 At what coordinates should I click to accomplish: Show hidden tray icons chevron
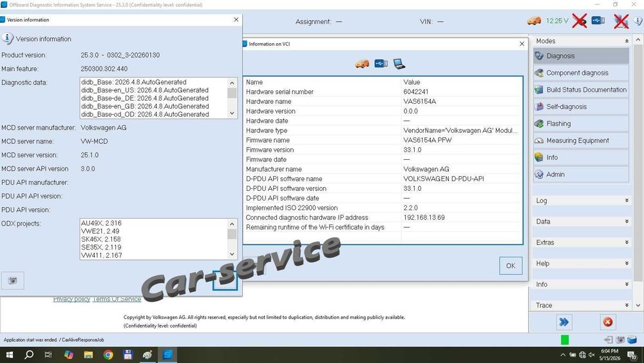point(563,355)
